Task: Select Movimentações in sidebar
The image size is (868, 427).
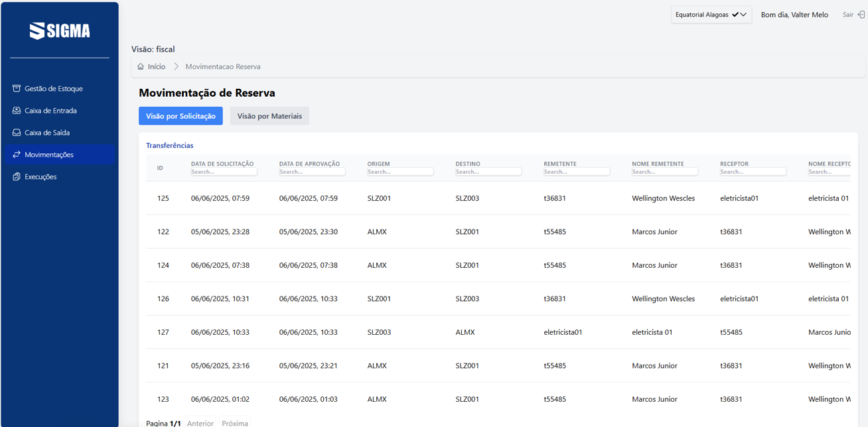Action: click(x=60, y=154)
